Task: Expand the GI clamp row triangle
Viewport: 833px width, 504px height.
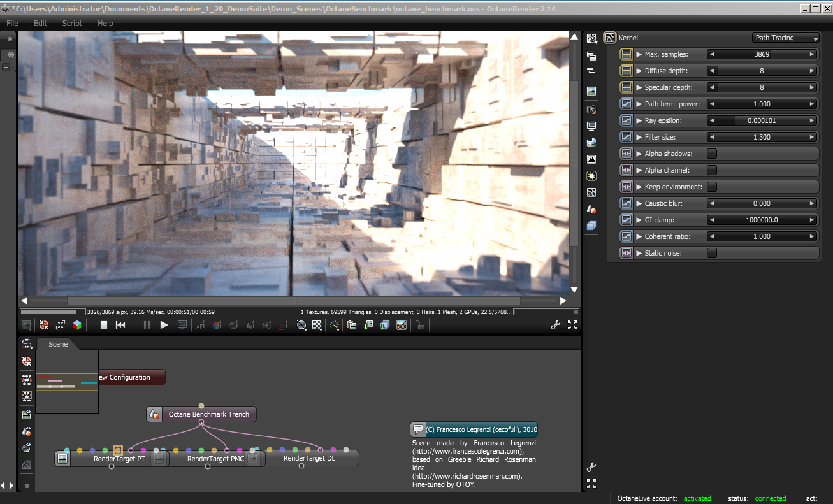Action: click(x=639, y=220)
